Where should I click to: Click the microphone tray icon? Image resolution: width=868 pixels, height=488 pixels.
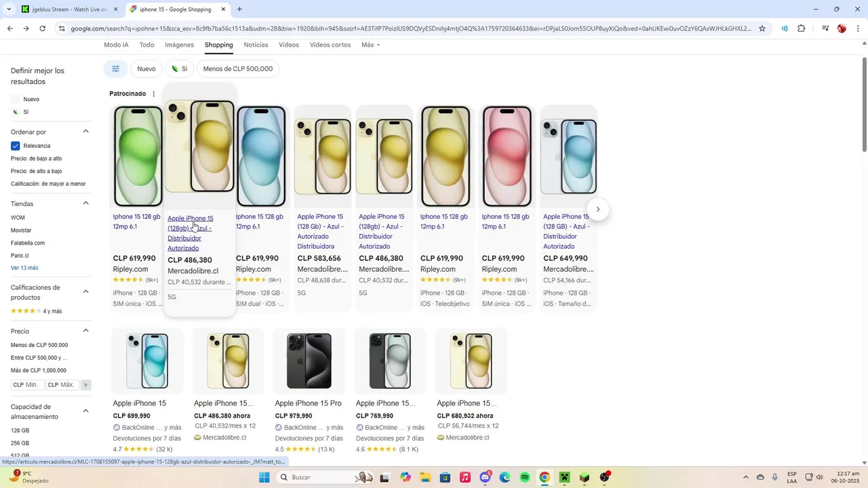pyautogui.click(x=775, y=477)
